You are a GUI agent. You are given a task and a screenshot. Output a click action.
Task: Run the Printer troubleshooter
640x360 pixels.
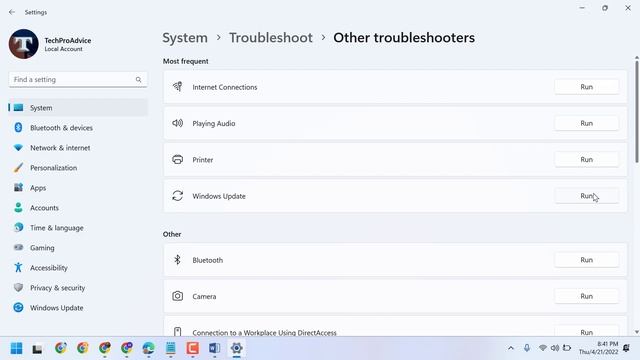click(587, 160)
